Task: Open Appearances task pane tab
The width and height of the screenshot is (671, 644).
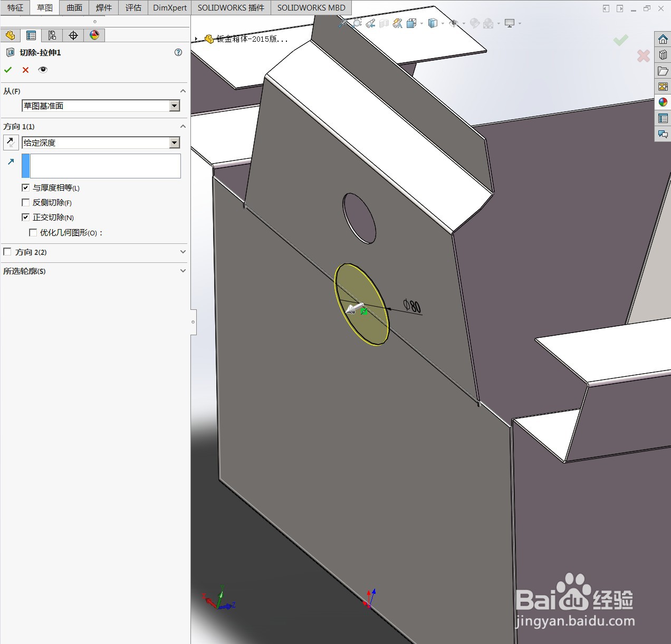Action: pos(663,102)
